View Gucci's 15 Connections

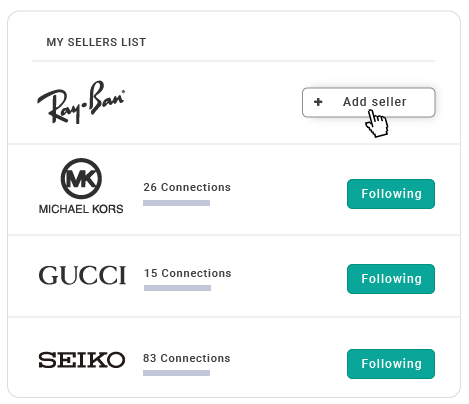coord(188,273)
